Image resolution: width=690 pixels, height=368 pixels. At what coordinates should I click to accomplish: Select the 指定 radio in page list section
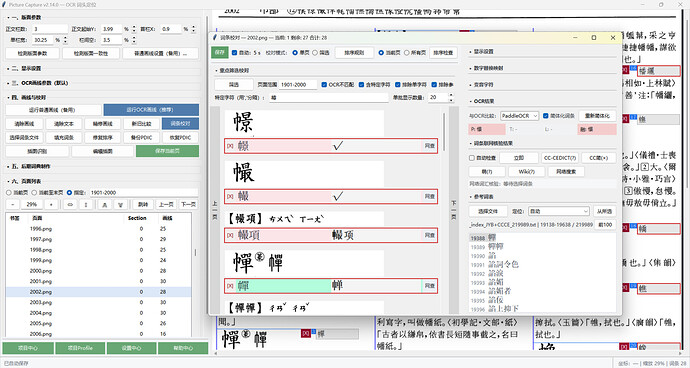coord(69,192)
